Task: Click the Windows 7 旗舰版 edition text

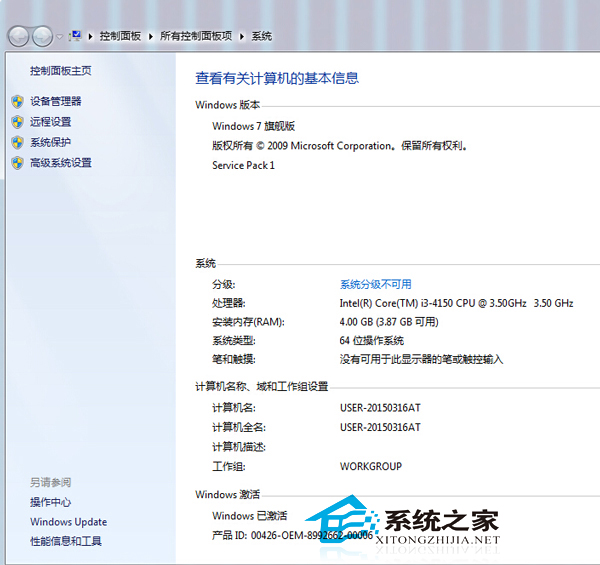Action: (x=253, y=126)
